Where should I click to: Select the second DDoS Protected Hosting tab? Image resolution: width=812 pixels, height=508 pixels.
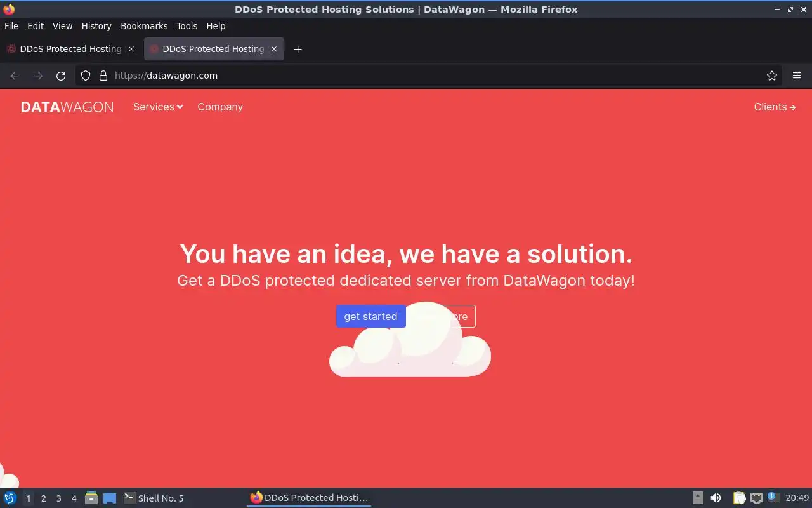click(214, 49)
